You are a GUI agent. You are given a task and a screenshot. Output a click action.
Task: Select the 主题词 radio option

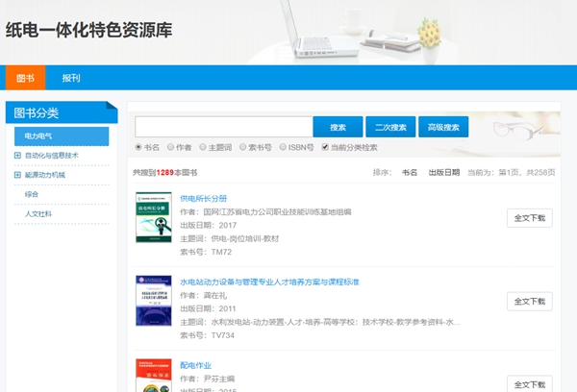[203, 147]
